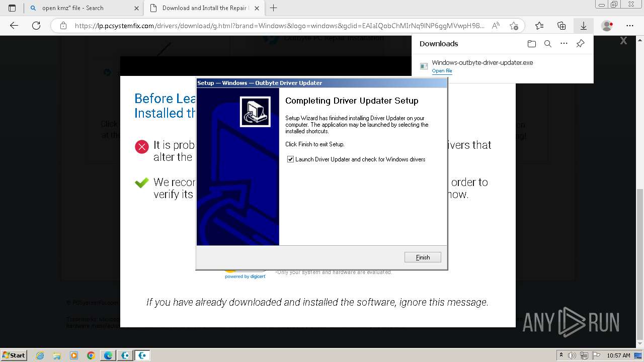Viewport: 644px width, 362px height.
Task: Open a new browser tab
Action: click(274, 8)
